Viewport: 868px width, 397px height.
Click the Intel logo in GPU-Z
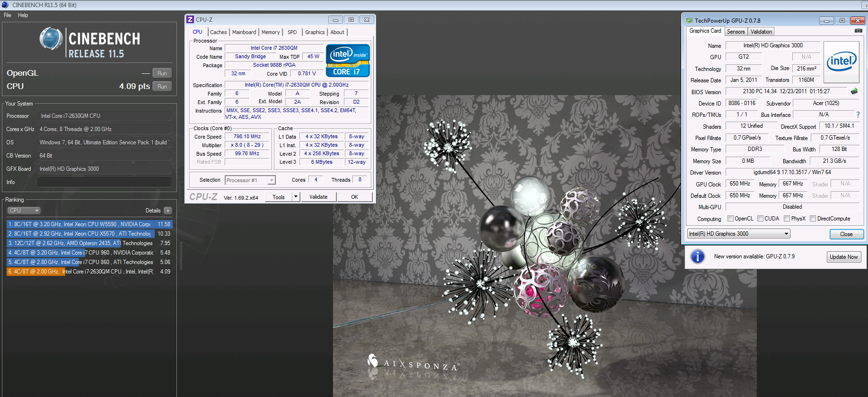pos(842,62)
